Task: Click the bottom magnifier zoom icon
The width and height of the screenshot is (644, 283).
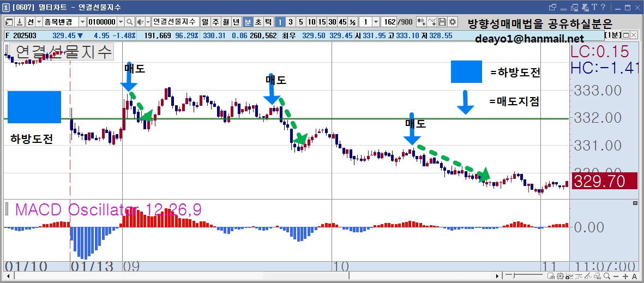Action: point(607,276)
